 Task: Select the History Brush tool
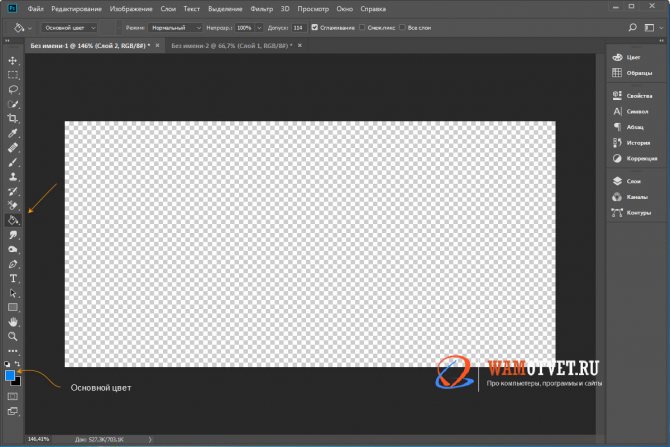[13, 191]
